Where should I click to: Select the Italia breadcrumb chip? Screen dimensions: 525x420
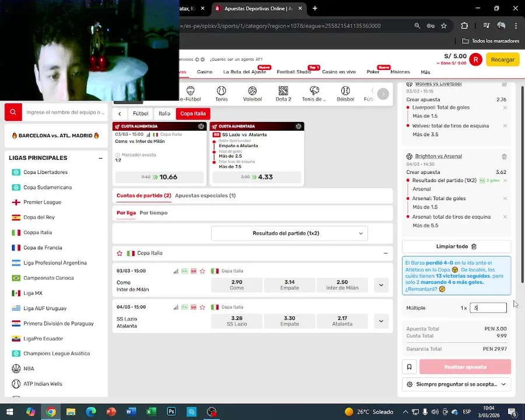[164, 114]
